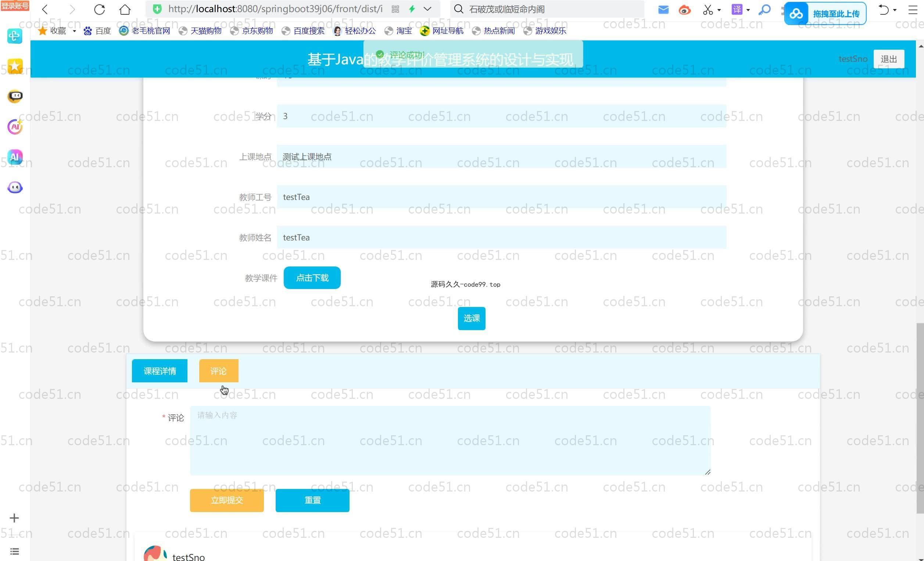Image resolution: width=924 pixels, height=561 pixels.
Task: Open the browser home page icon
Action: [125, 10]
